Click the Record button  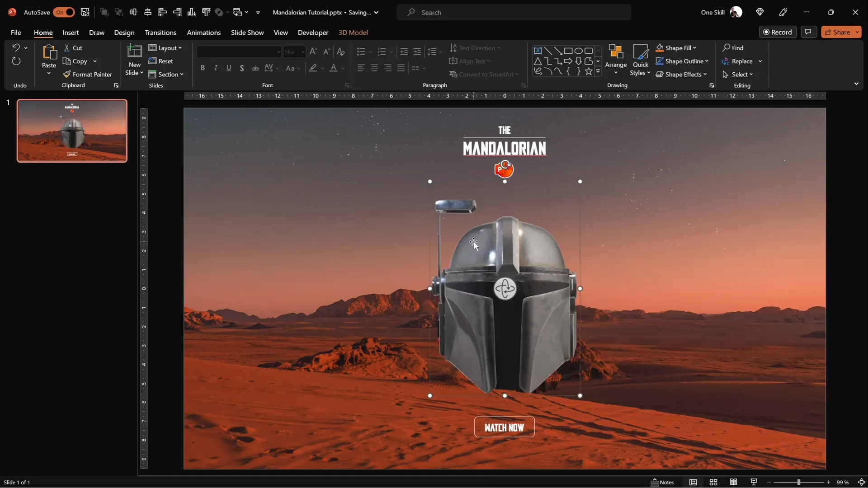coord(778,32)
